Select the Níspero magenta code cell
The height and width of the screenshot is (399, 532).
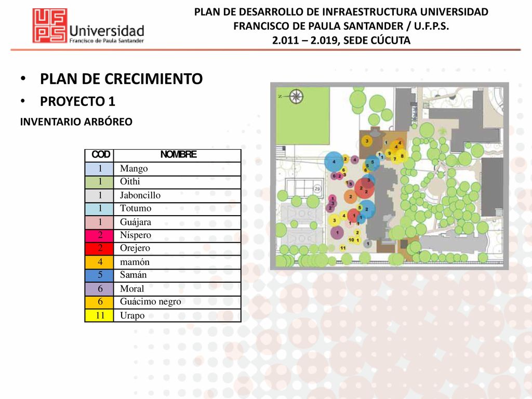(x=99, y=235)
